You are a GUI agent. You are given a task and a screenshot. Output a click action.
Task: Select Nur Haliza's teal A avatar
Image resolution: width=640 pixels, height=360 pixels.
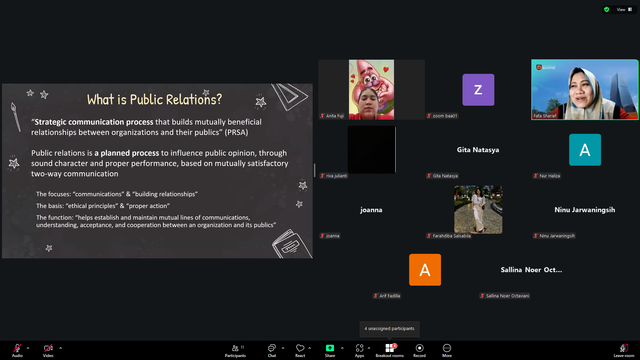pyautogui.click(x=585, y=150)
